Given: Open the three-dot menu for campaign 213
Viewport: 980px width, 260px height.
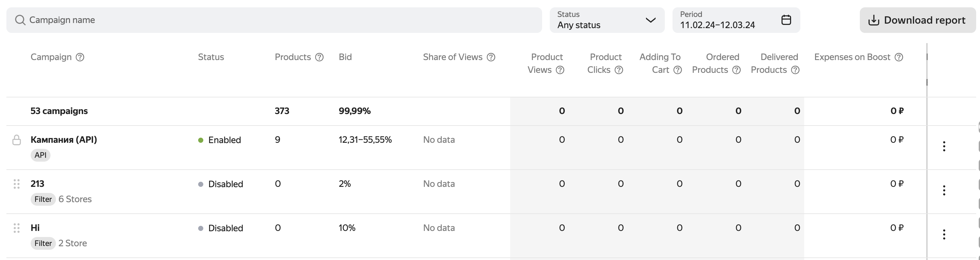Looking at the screenshot, I should pos(944,190).
